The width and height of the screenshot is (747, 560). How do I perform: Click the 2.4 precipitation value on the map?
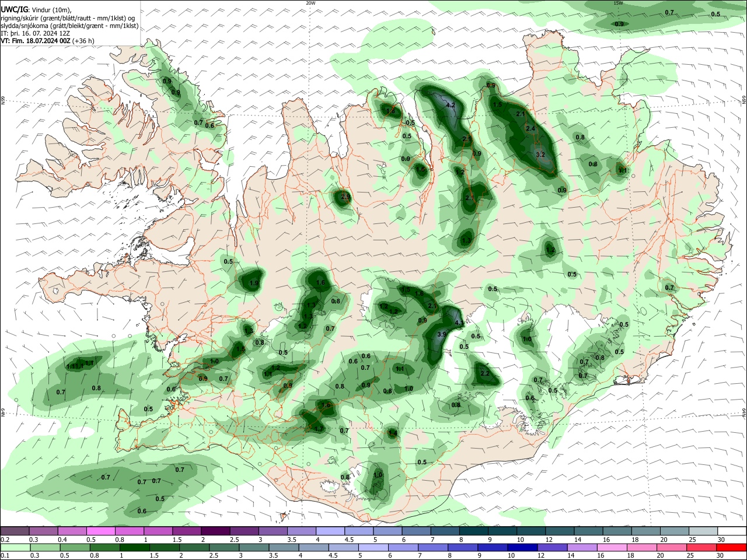pos(530,128)
